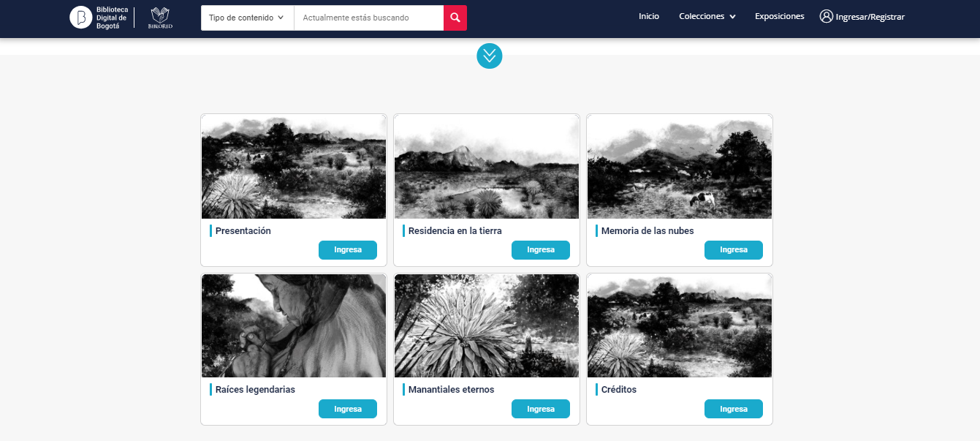Click Ingresa under Raíces legendarias

click(348, 409)
